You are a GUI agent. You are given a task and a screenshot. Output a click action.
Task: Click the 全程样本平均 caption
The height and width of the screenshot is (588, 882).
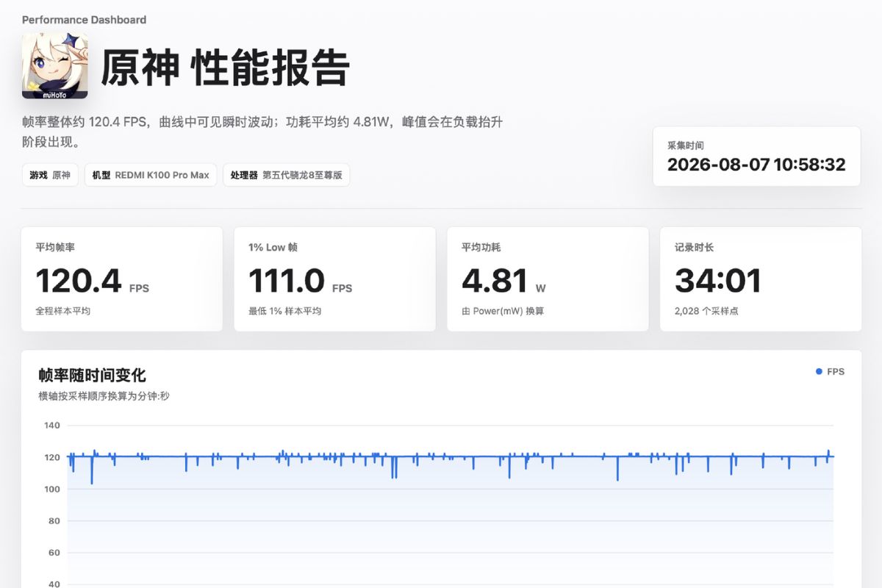pyautogui.click(x=62, y=311)
